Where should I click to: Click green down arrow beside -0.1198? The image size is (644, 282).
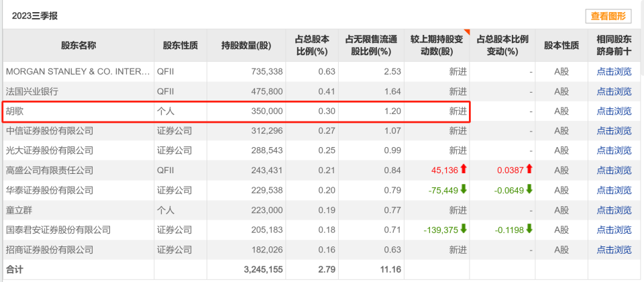(x=529, y=230)
